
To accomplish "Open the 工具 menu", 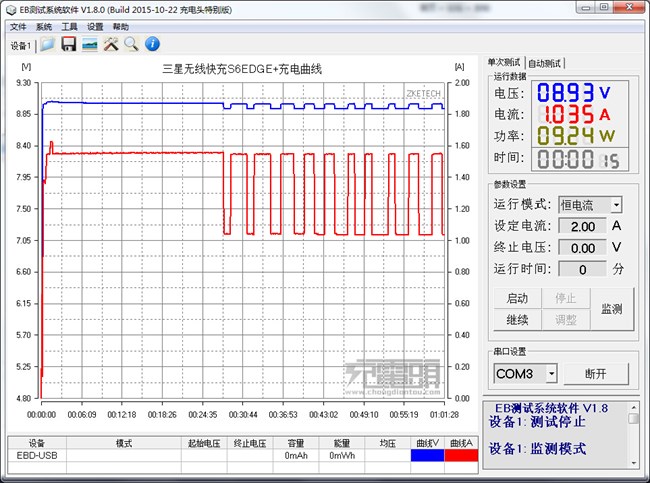I will click(x=69, y=27).
